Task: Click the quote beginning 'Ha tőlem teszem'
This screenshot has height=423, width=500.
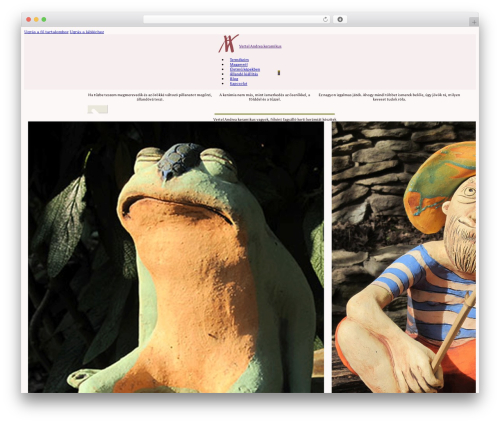Action: pyautogui.click(x=150, y=97)
